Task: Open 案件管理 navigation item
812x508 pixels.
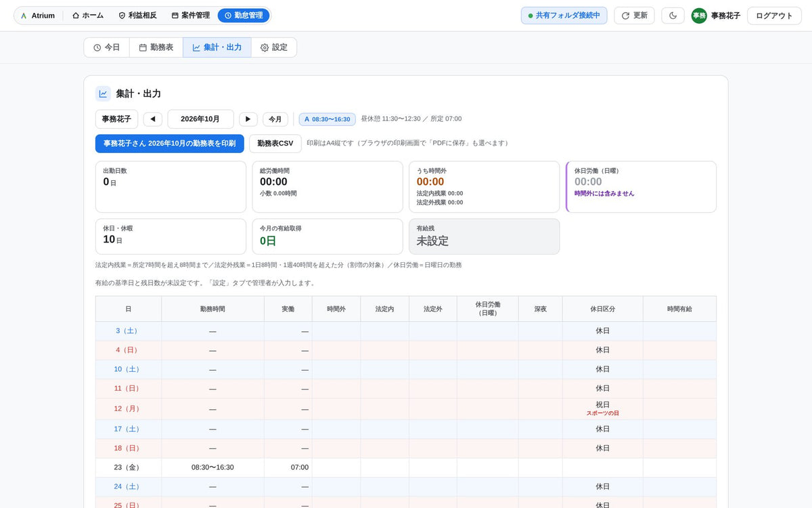Action: pos(190,16)
